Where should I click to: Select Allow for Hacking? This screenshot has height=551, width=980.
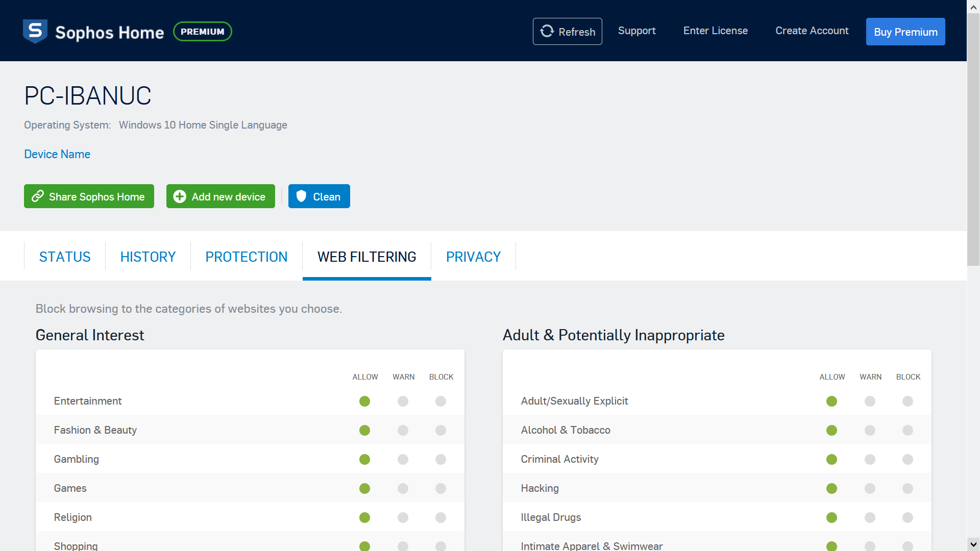(831, 488)
